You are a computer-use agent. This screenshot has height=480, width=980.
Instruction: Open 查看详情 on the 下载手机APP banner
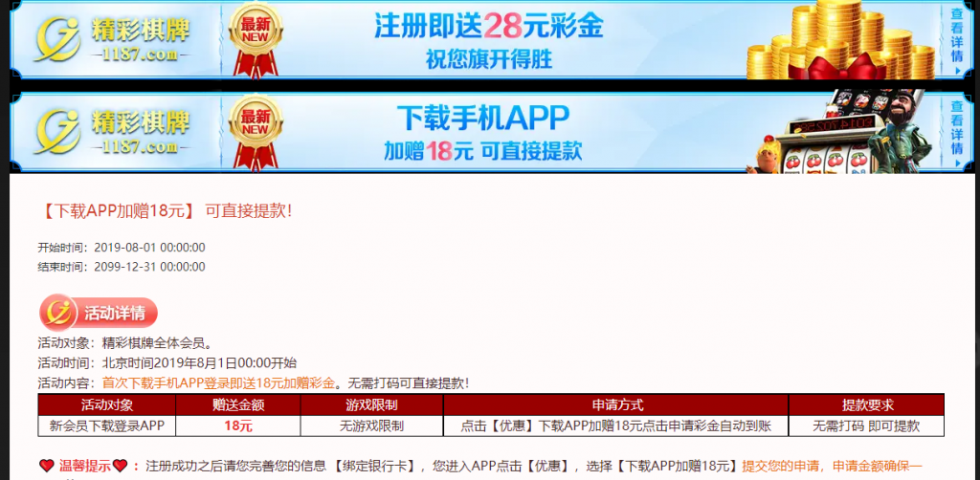tap(957, 132)
